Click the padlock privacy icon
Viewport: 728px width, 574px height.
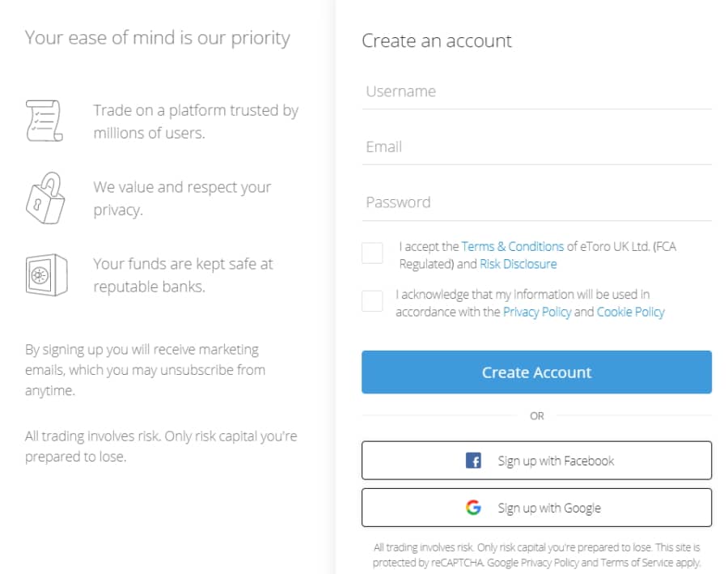coord(45,198)
